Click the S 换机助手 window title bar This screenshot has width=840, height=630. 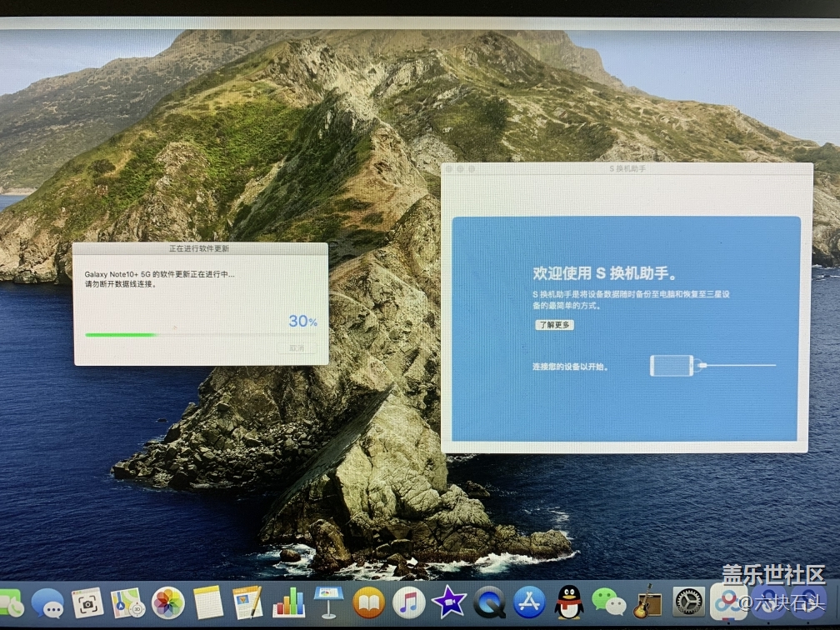point(627,168)
